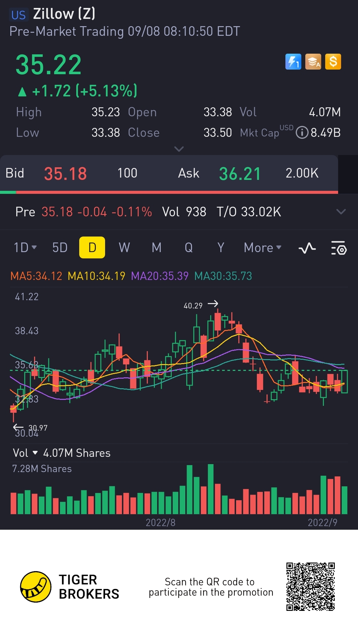
Task: Tap the MA10:34.19 label
Action: coord(96,276)
